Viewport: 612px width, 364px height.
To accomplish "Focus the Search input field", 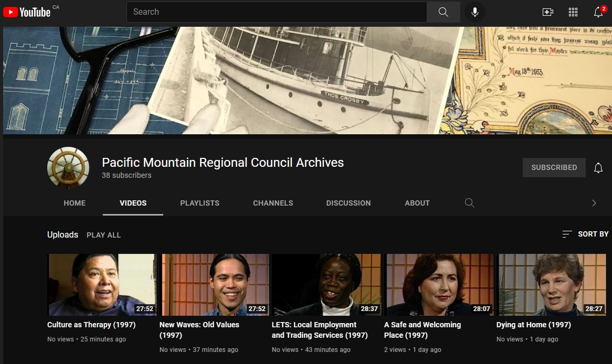I will [277, 12].
